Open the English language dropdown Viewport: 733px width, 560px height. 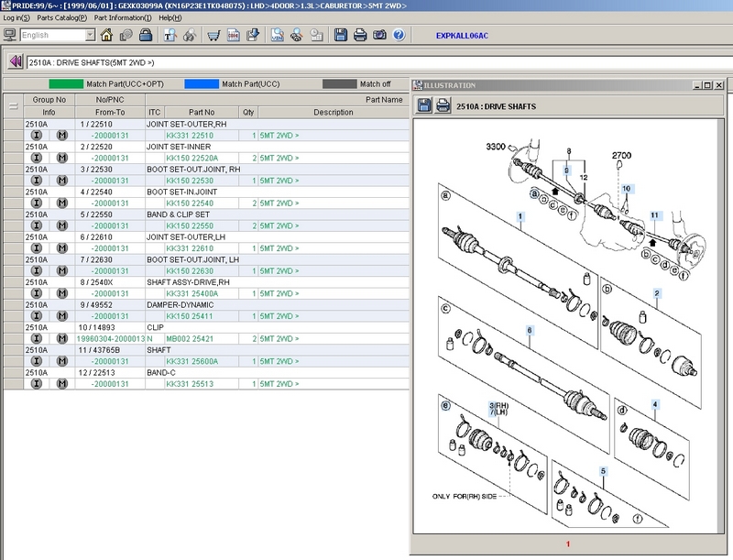90,36
